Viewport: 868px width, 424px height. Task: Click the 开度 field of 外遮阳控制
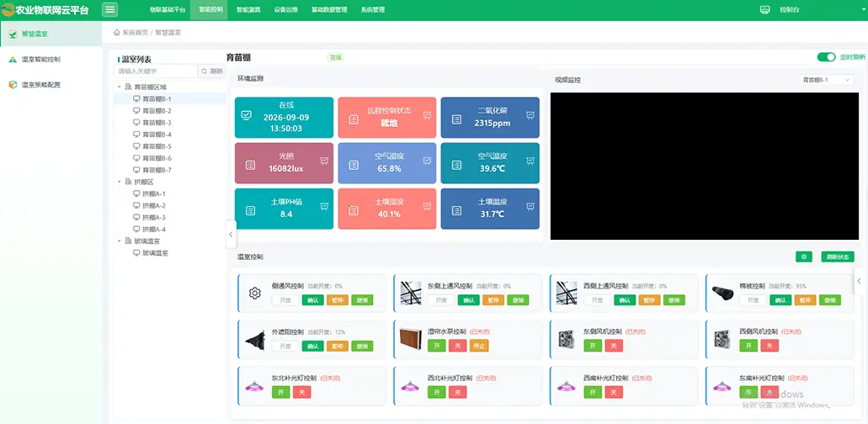pos(285,346)
